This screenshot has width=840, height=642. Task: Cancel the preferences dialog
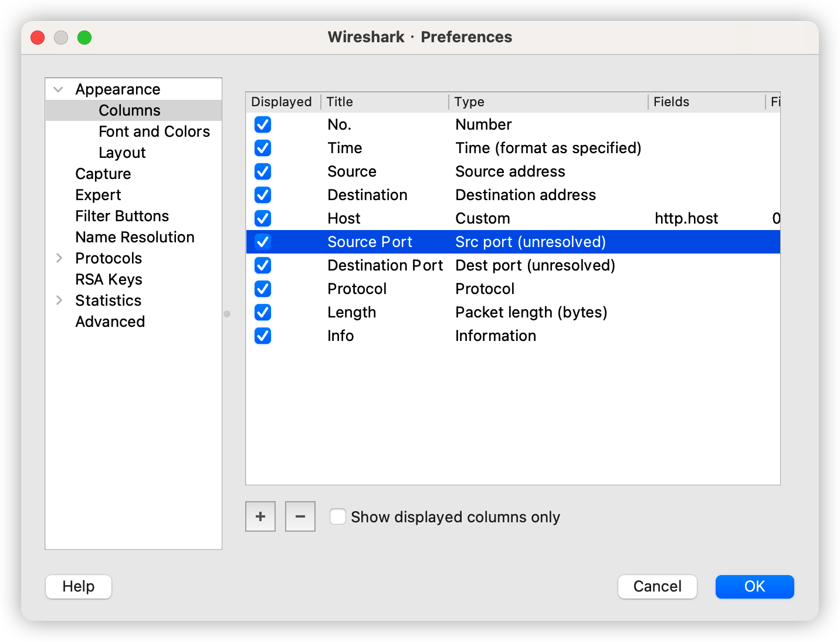pos(658,586)
